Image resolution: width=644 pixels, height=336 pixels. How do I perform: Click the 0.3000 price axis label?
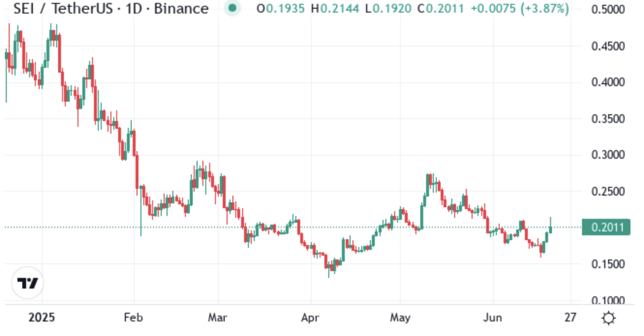click(x=608, y=155)
